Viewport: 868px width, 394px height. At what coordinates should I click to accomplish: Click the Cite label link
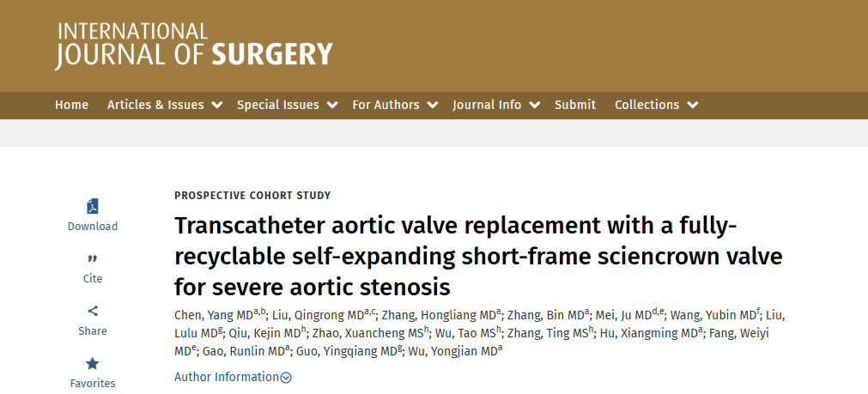click(x=93, y=279)
